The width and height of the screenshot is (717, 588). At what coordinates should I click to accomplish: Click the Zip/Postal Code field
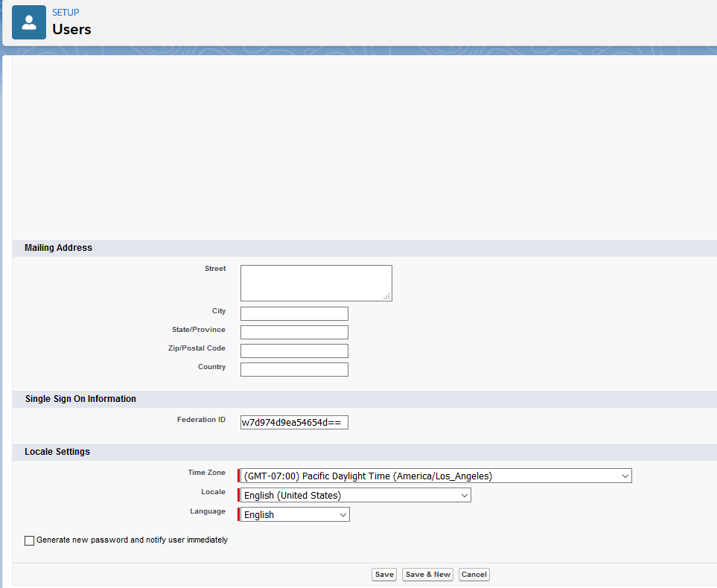click(x=294, y=351)
